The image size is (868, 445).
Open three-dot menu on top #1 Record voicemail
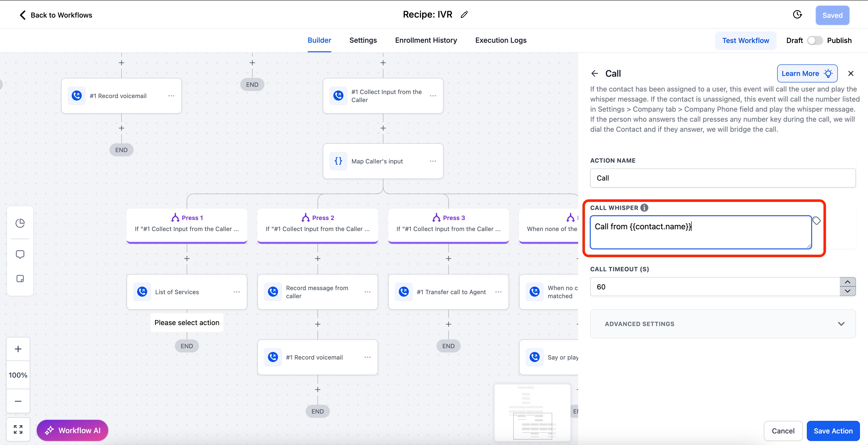171,96
